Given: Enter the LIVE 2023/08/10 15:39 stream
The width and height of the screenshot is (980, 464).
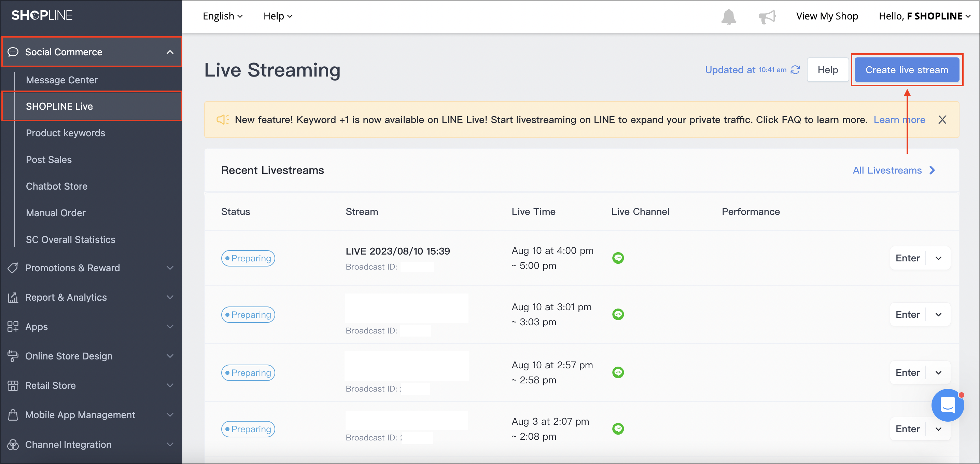Looking at the screenshot, I should 907,258.
